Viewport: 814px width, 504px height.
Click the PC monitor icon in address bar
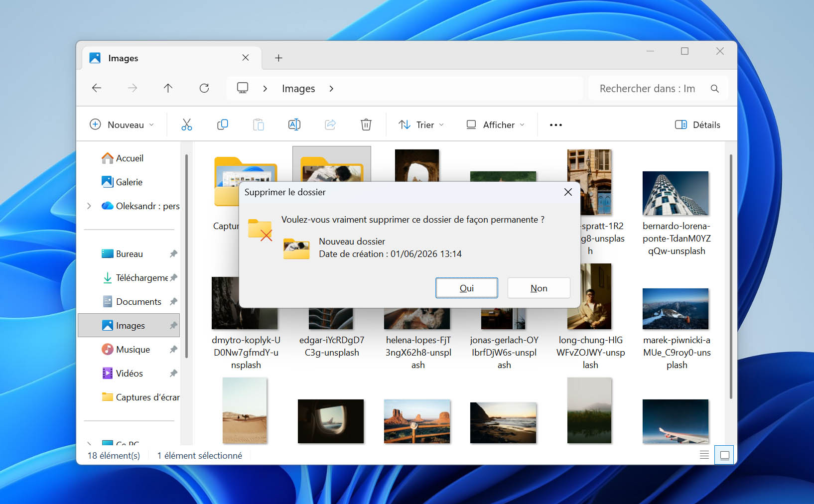(x=243, y=88)
